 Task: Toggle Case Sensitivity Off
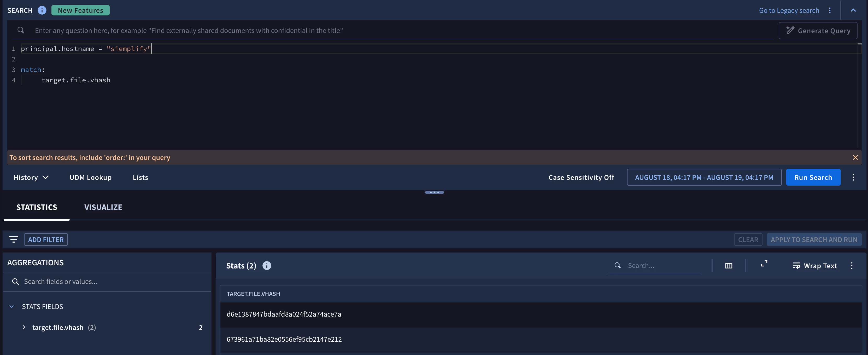[581, 177]
